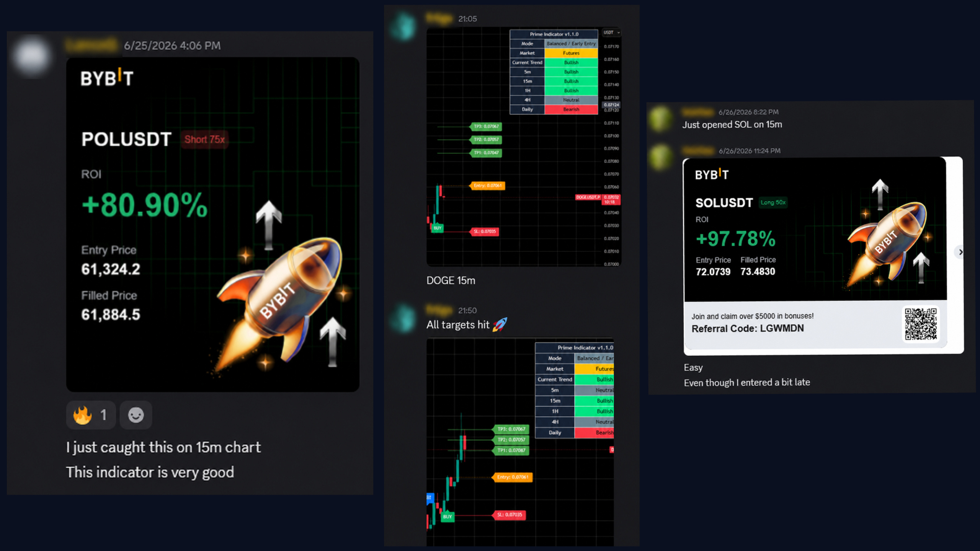Click the Even though I entered a bit late message
Viewport: 980px width, 551px height.
pos(747,382)
